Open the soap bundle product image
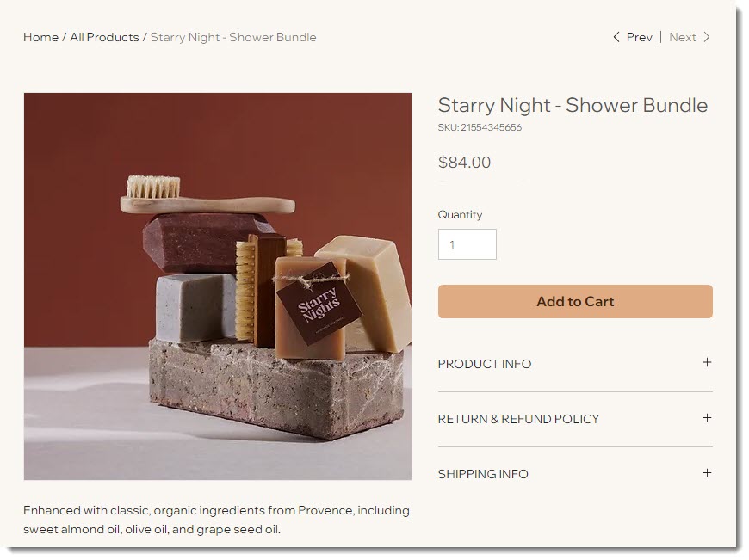 pos(219,288)
